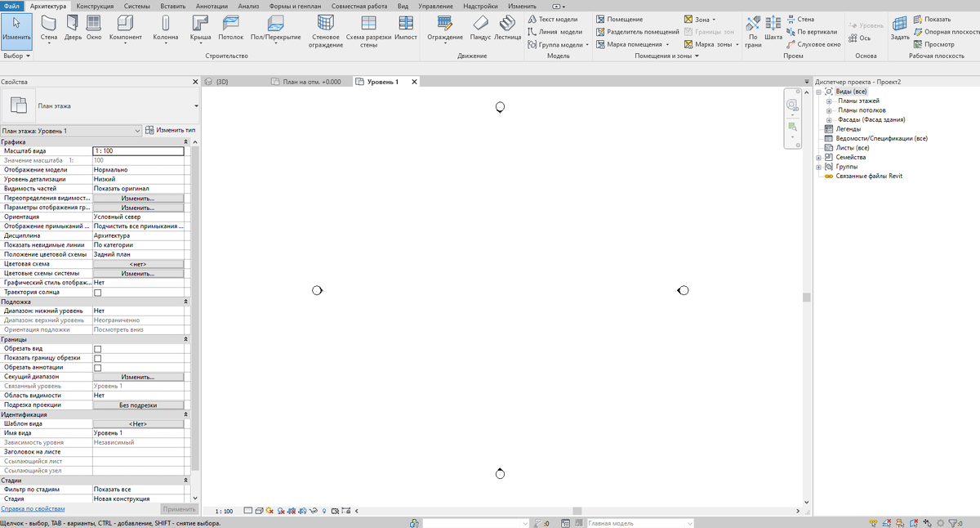980x528 pixels.
Task: Choose the Потолок ceiling tool
Action: click(x=231, y=29)
